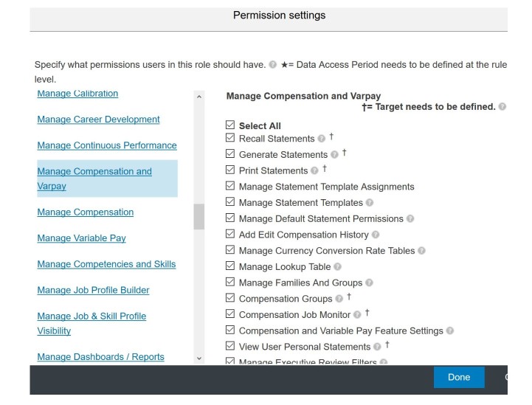The width and height of the screenshot is (532, 405).
Task: Click help icon beside Recall Statements
Action: click(x=321, y=139)
